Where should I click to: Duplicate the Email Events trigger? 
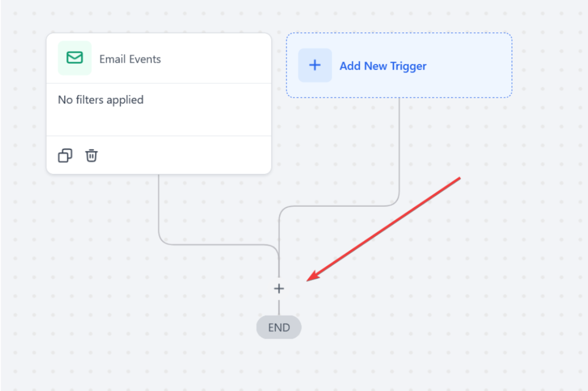(x=65, y=156)
